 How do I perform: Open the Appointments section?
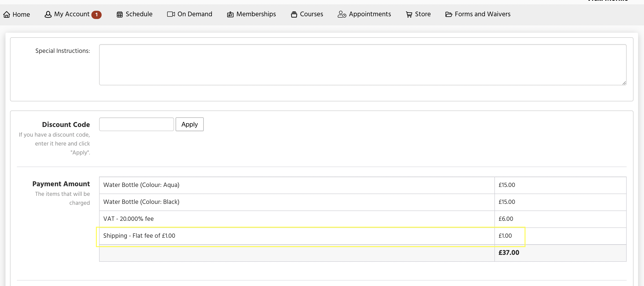click(370, 14)
